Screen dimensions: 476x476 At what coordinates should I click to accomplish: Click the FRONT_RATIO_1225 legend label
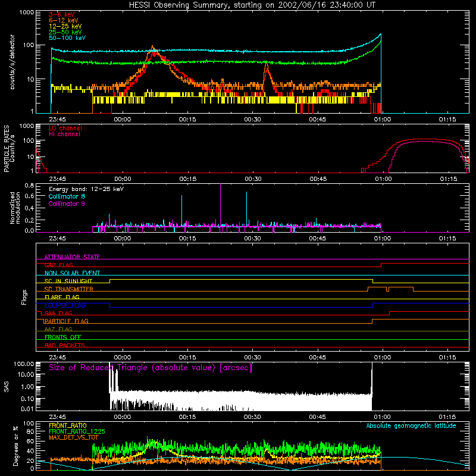coord(77,431)
